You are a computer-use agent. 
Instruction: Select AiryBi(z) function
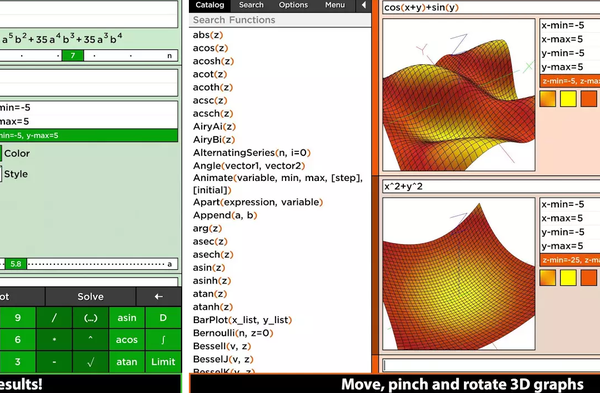pos(214,139)
